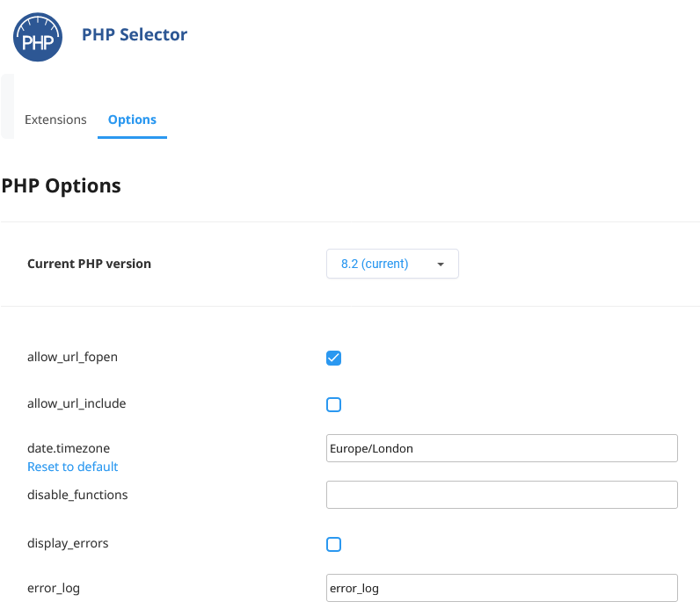Enable the allow_url_include checkbox
700x609 pixels.
[333, 404]
